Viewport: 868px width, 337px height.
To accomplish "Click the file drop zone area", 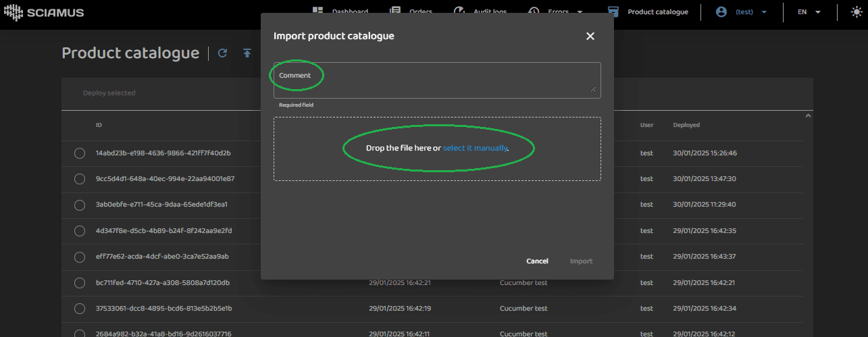I will tap(436, 165).
